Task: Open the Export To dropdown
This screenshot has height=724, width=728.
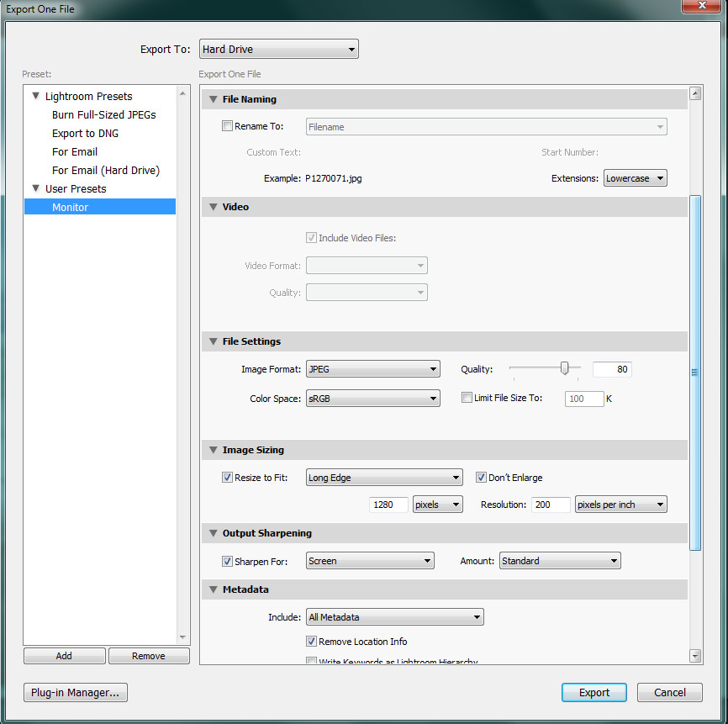Action: pos(278,50)
